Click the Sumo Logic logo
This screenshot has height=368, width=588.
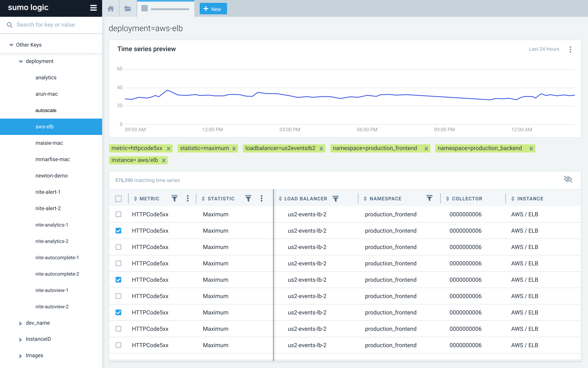click(28, 8)
